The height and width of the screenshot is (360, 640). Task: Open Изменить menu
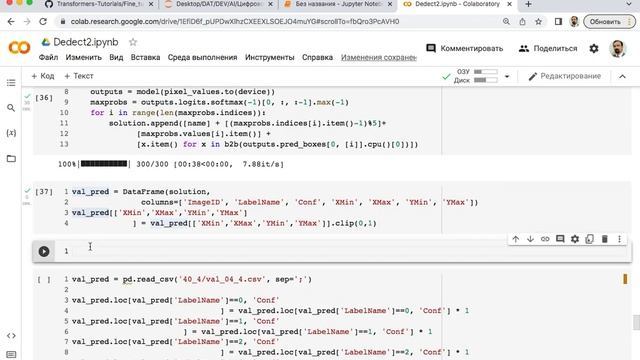[x=83, y=58]
